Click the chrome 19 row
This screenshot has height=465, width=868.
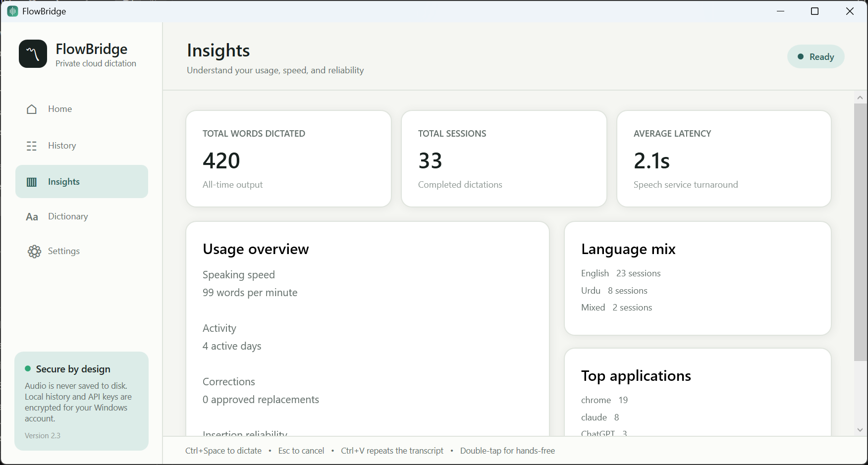coord(604,400)
